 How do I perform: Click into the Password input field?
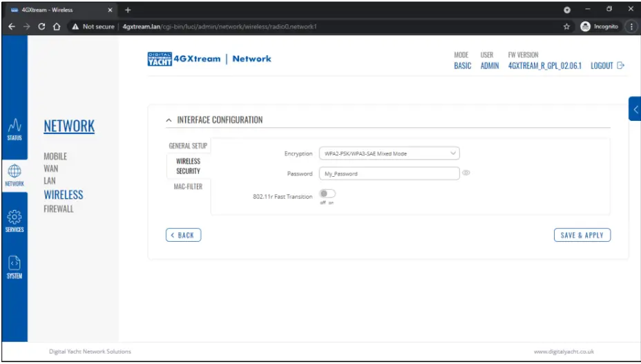point(389,174)
